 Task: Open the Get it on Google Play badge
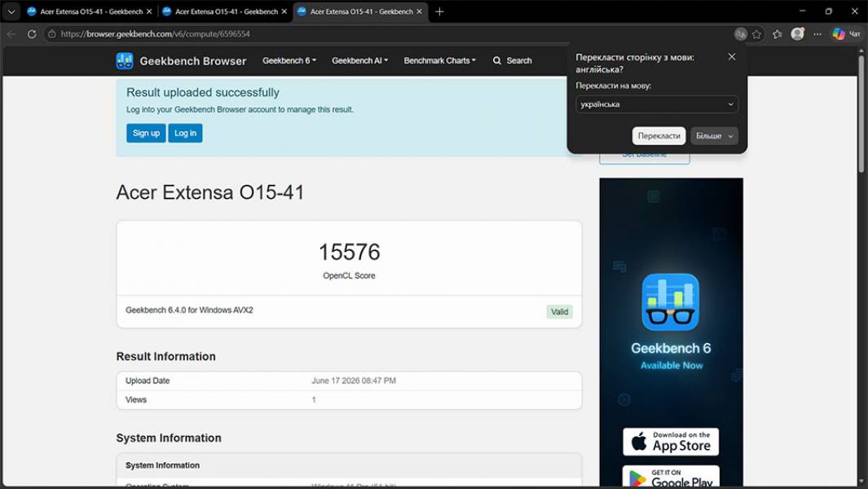point(671,477)
